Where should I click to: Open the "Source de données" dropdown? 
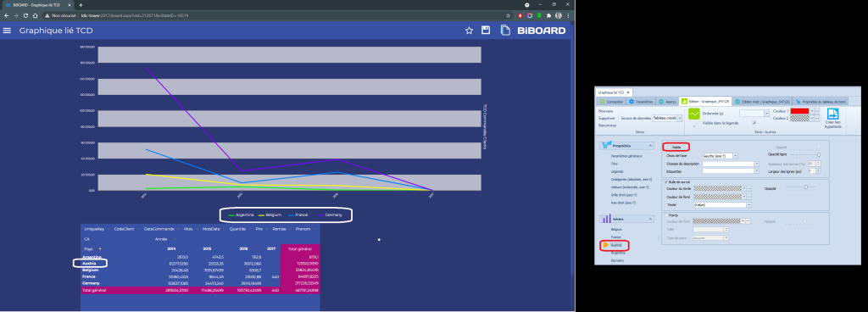coord(668,119)
